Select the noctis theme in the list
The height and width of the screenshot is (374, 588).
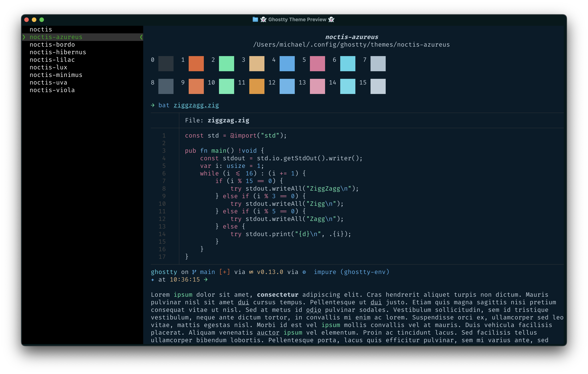coord(41,29)
